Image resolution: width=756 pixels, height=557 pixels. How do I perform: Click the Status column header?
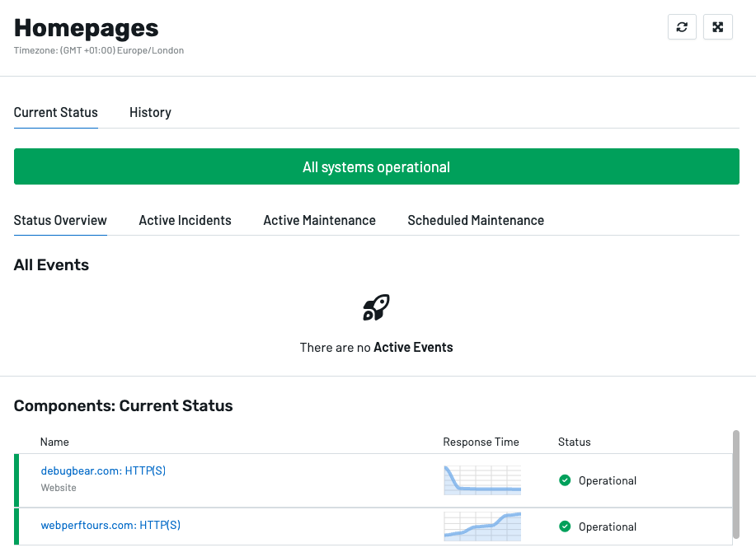coord(575,442)
